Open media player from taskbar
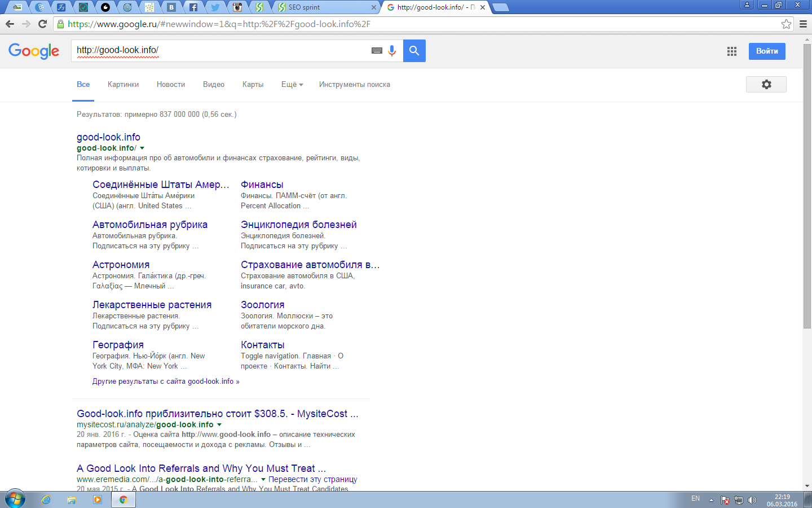 [x=98, y=500]
